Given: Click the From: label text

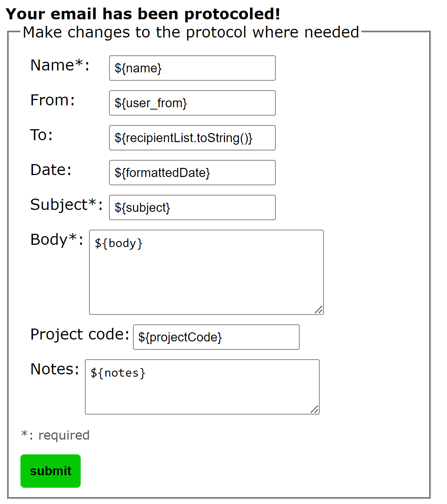Looking at the screenshot, I should click(53, 100).
